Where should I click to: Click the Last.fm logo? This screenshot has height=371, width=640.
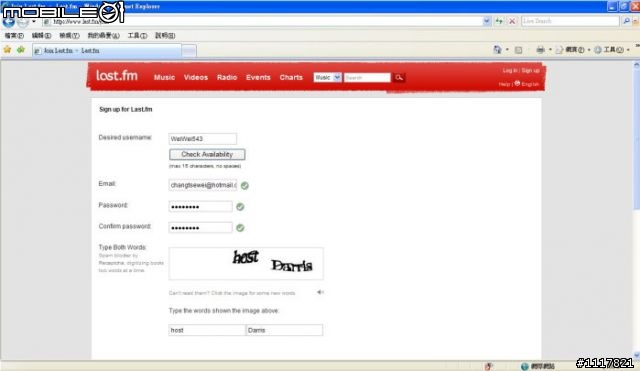117,76
